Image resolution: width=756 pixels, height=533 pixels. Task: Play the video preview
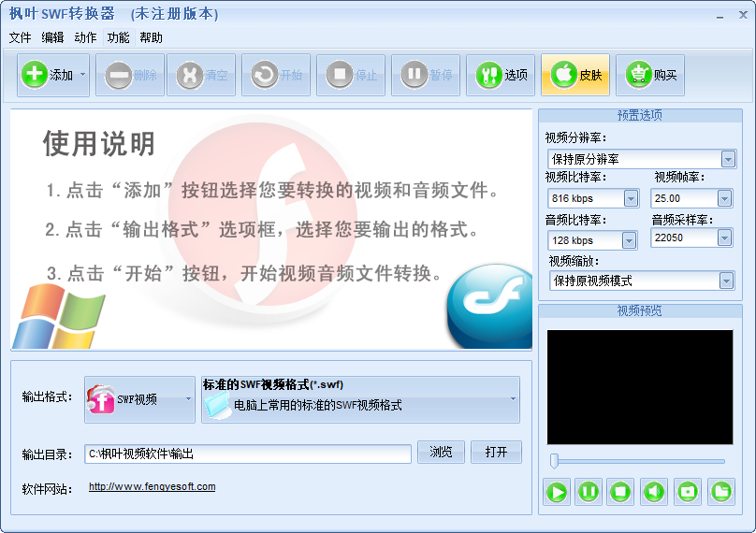click(x=557, y=492)
